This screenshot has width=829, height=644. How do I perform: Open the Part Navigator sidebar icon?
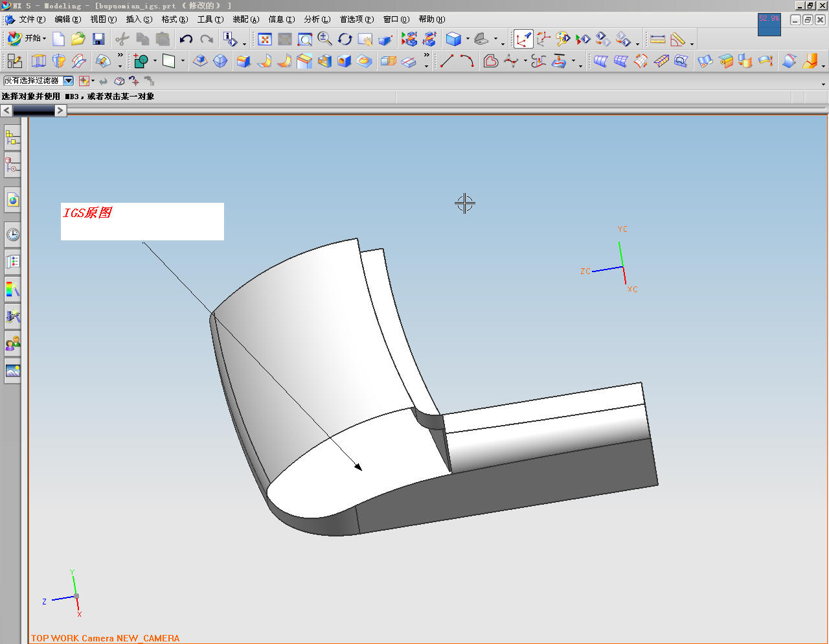click(x=12, y=165)
